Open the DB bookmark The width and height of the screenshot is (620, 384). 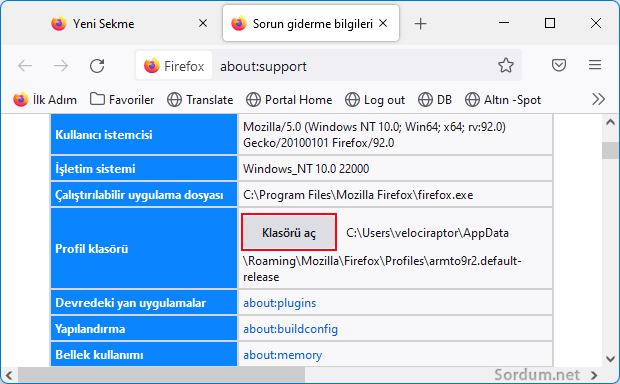point(435,100)
